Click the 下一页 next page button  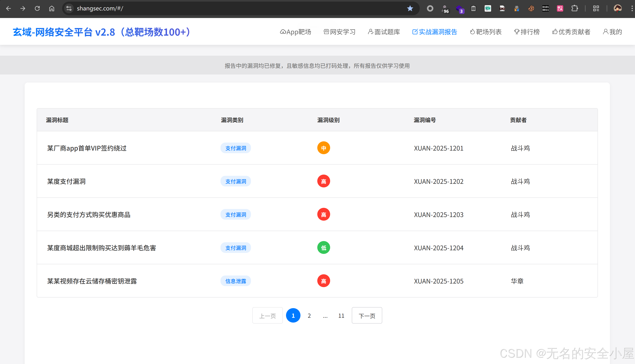click(x=367, y=316)
